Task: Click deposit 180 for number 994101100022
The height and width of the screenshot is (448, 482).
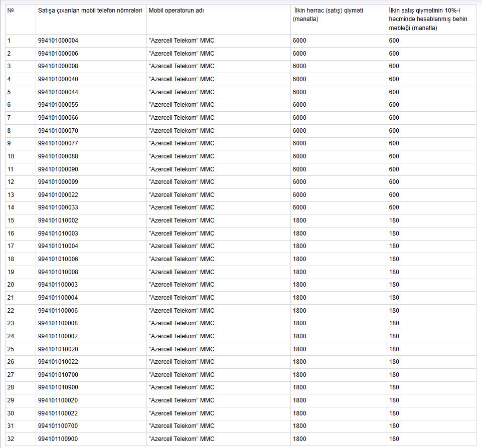Action: point(394,413)
